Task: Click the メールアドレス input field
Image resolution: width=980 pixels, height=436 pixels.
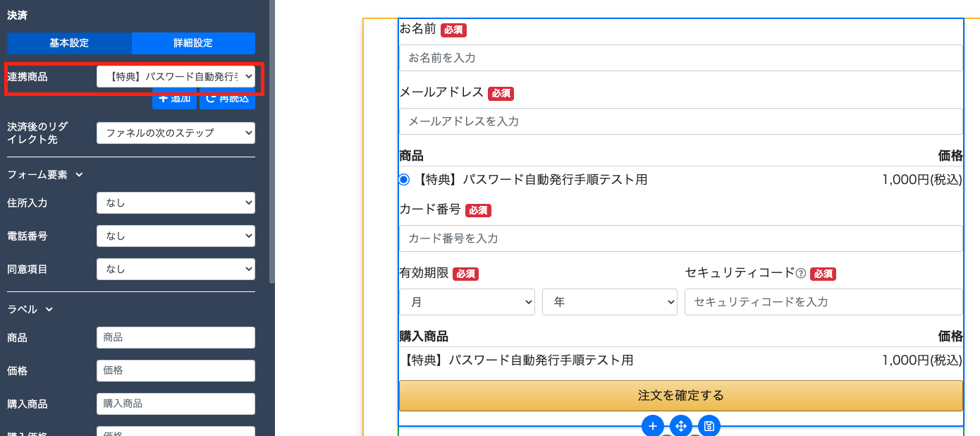Action: pyautogui.click(x=680, y=121)
